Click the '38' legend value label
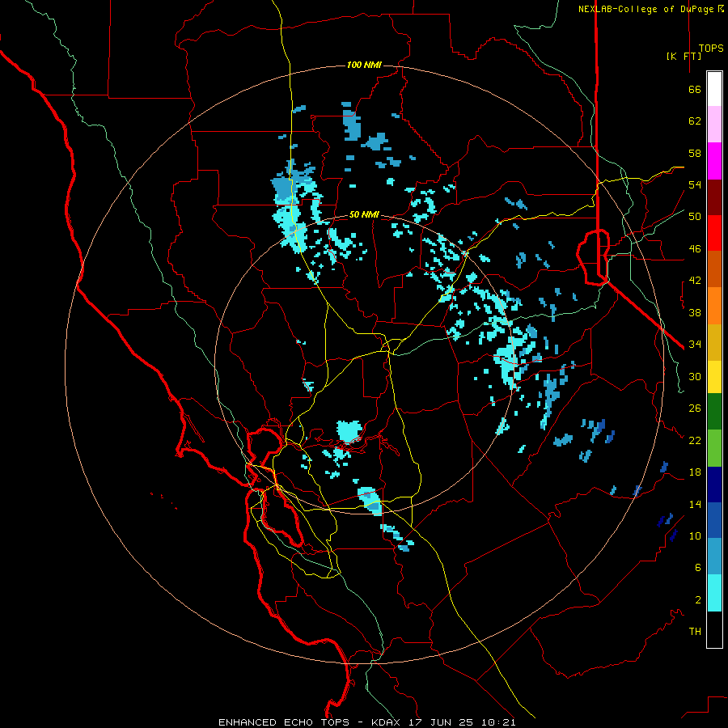The height and width of the screenshot is (728, 728). point(695,312)
